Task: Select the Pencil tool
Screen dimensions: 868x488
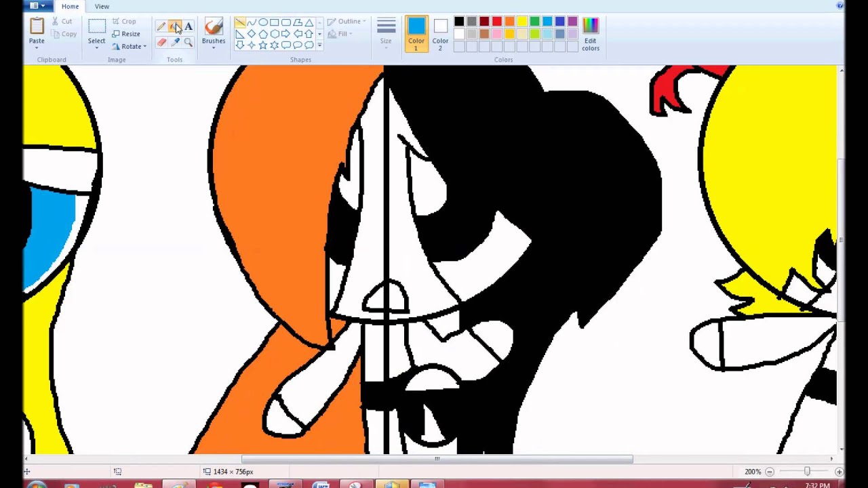Action: point(161,27)
